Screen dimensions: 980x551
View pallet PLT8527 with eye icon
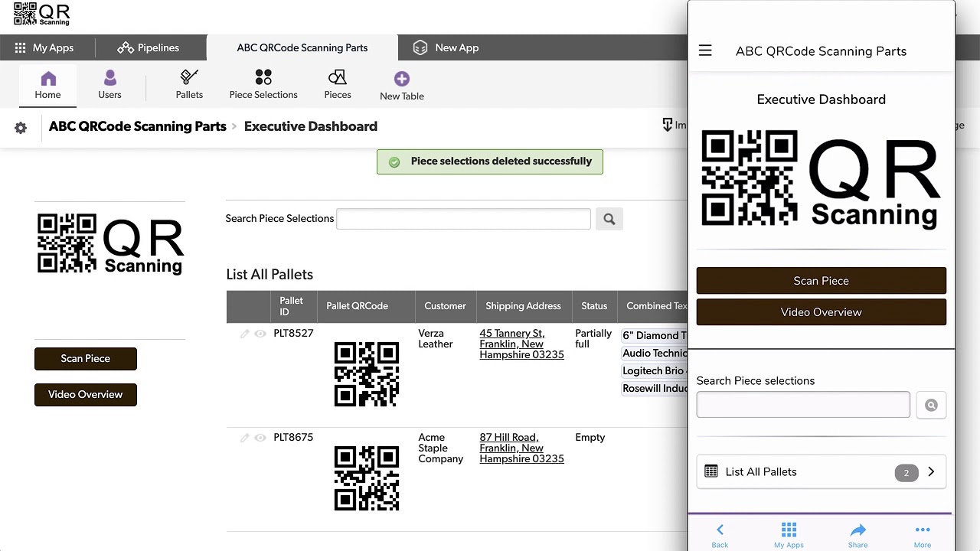[260, 334]
